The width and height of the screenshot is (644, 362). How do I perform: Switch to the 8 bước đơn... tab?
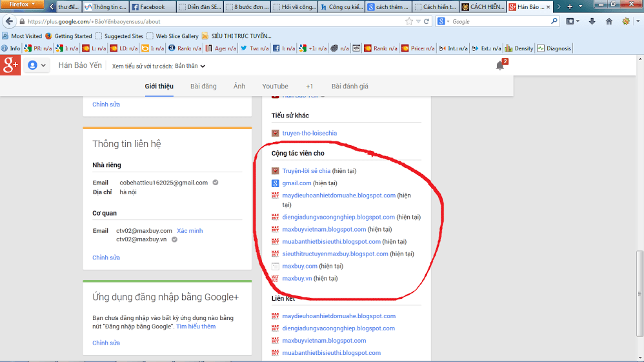click(x=247, y=7)
